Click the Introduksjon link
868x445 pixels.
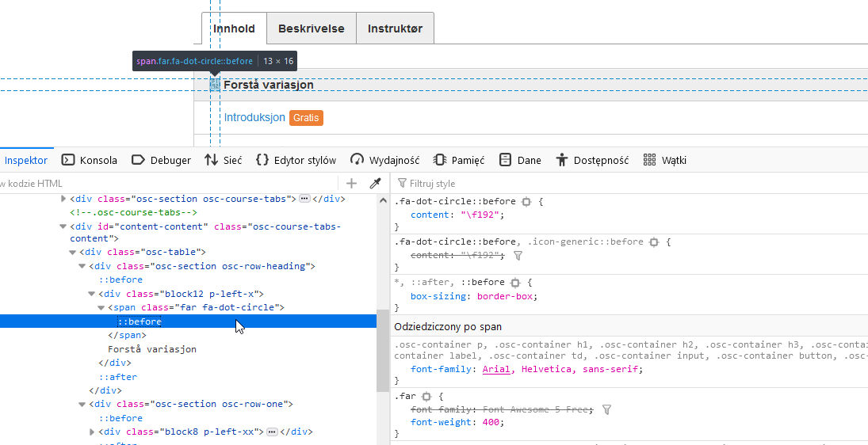pyautogui.click(x=254, y=117)
